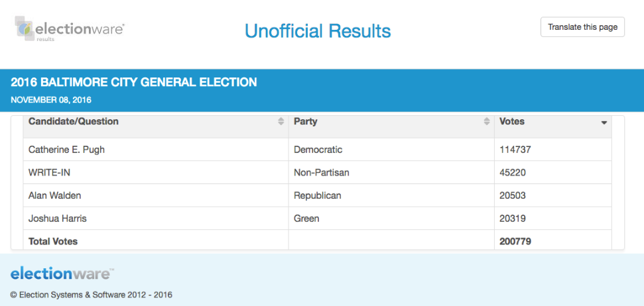Screen dimensions: 644x306
Task: Select the Alan Walden row
Action: point(55,195)
